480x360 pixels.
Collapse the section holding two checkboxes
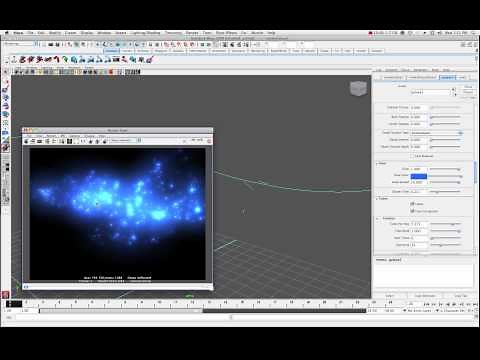pos(378,198)
